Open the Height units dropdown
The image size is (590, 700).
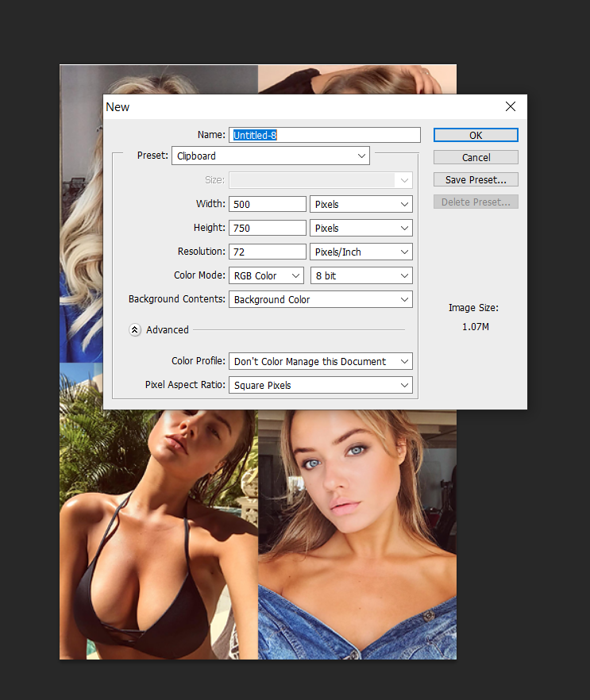click(x=361, y=228)
